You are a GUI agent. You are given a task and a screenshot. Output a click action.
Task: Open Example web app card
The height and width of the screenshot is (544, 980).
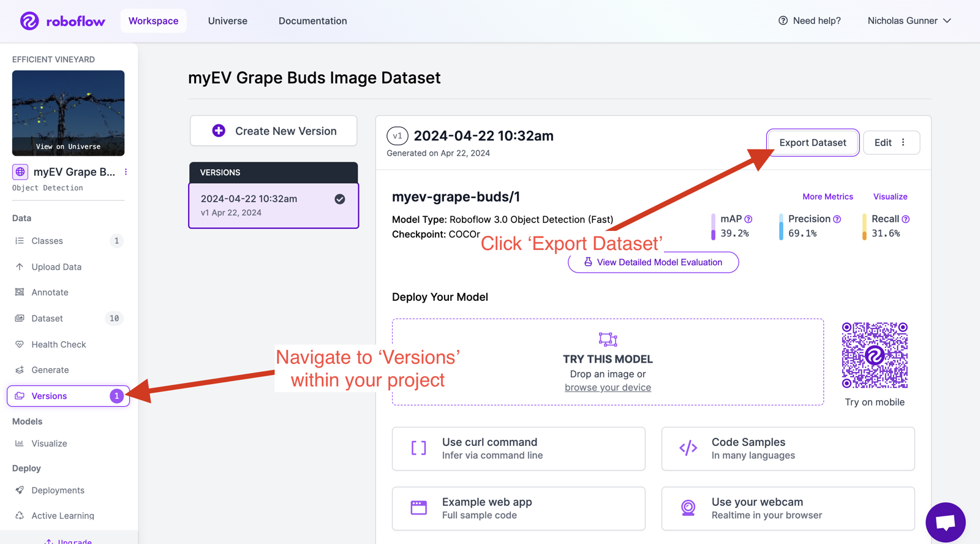[519, 508]
